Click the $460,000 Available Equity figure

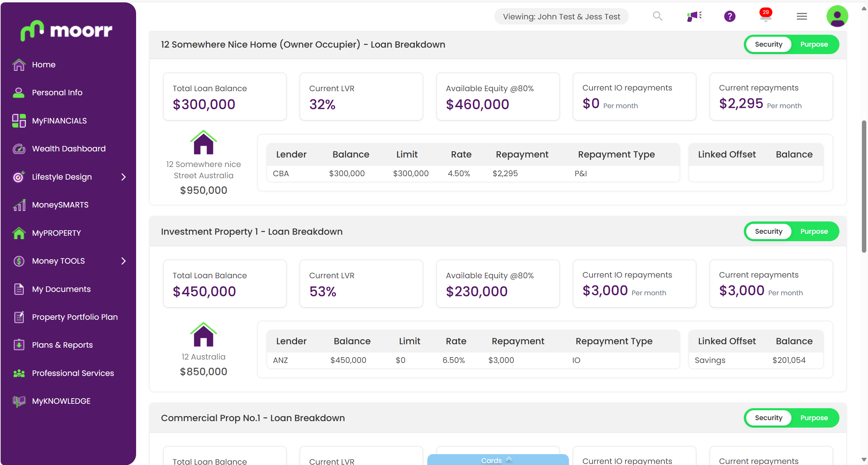point(477,104)
